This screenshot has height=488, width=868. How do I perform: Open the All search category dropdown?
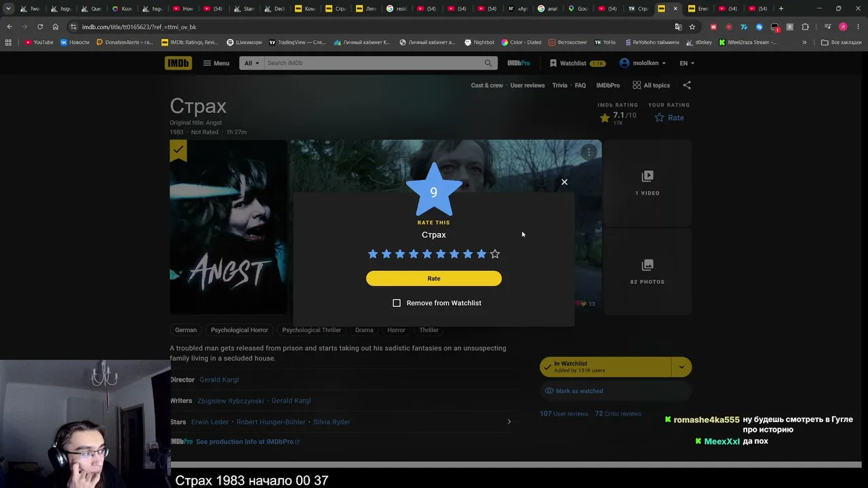coord(252,63)
